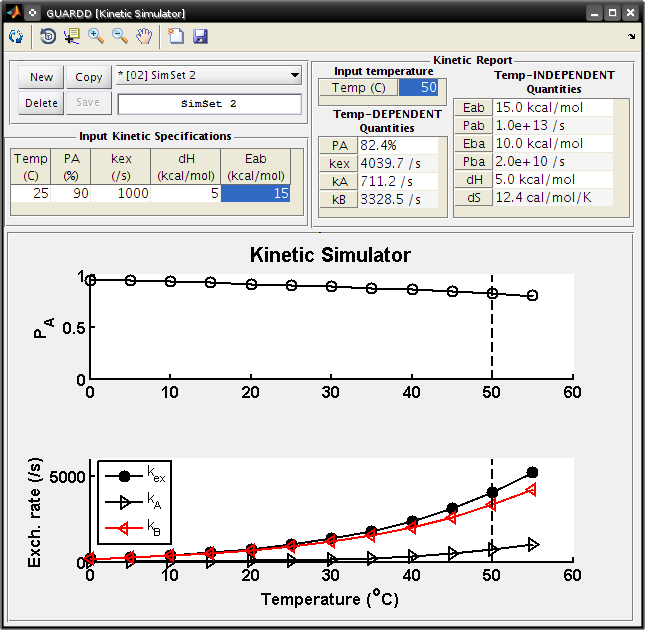The width and height of the screenshot is (645, 630).
Task: Click the PA value 82.4%
Action: 398,145
